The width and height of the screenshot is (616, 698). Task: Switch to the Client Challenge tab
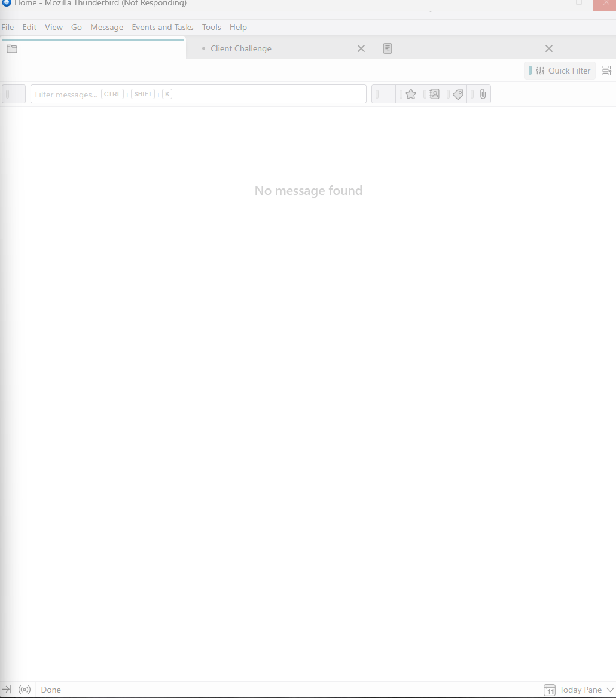coord(241,48)
